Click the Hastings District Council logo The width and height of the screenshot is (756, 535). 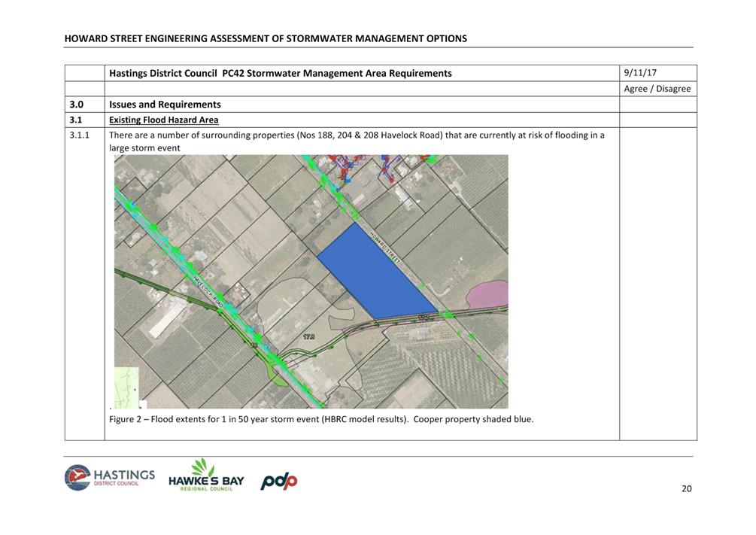coord(109,477)
